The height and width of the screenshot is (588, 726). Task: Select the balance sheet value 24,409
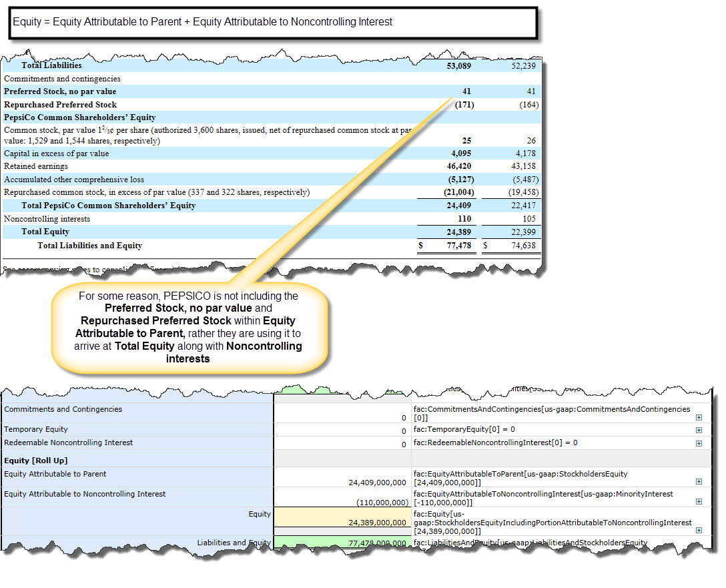(x=459, y=206)
